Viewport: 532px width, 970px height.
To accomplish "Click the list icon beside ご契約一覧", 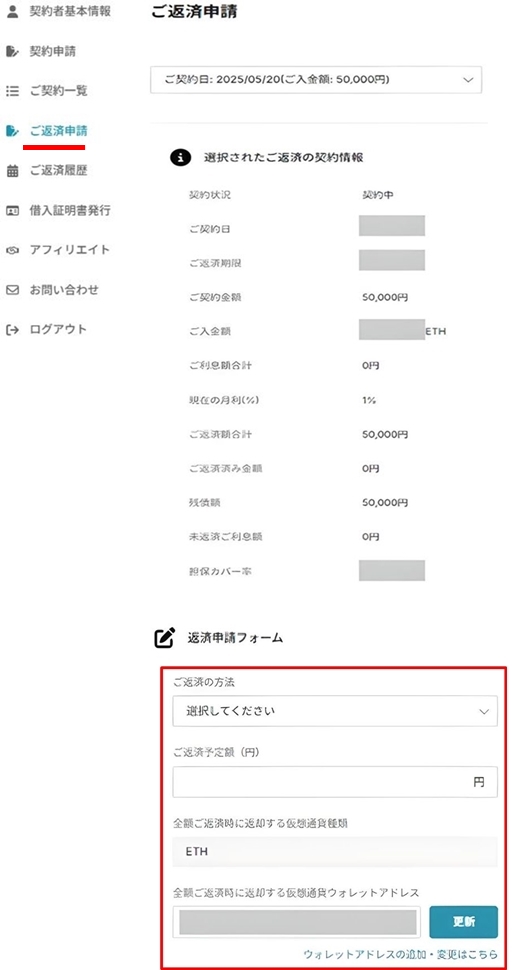I will pyautogui.click(x=12, y=91).
